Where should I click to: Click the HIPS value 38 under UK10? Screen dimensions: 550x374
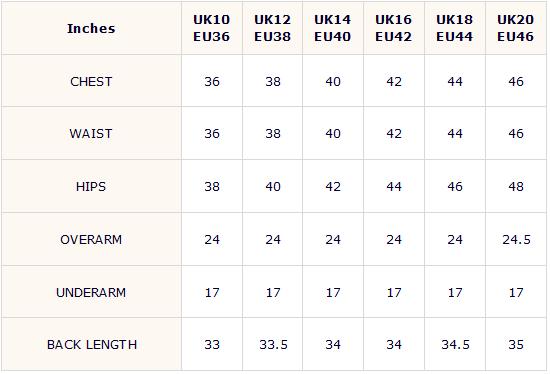coord(212,186)
